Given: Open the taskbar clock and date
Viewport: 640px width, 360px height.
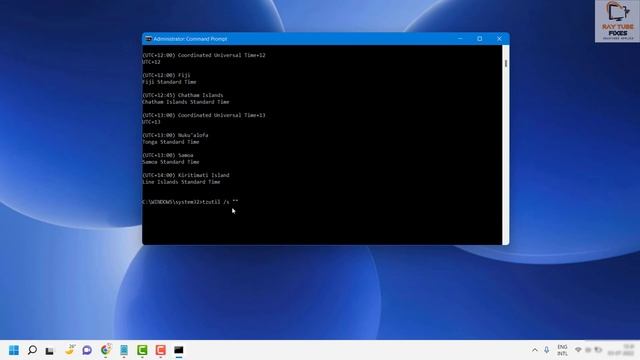Looking at the screenshot, I should pos(621,350).
